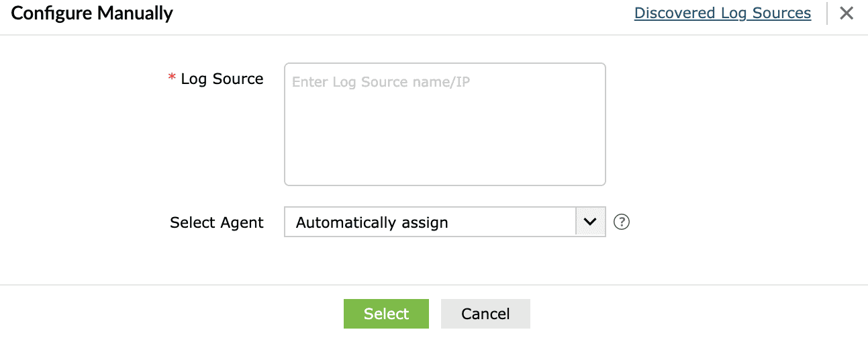Click the empty bottom area of Log Source box
Viewport: 868px width, 340px height.
(x=444, y=165)
